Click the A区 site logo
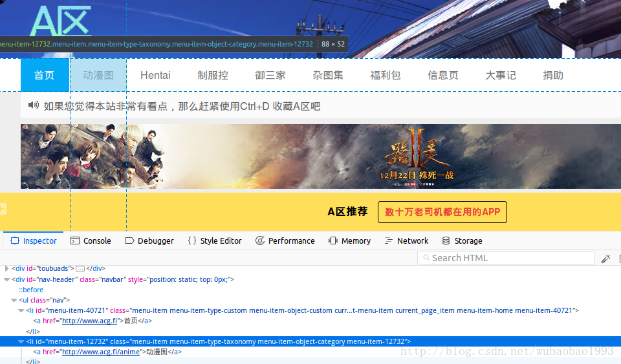621x364 pixels. [x=61, y=21]
